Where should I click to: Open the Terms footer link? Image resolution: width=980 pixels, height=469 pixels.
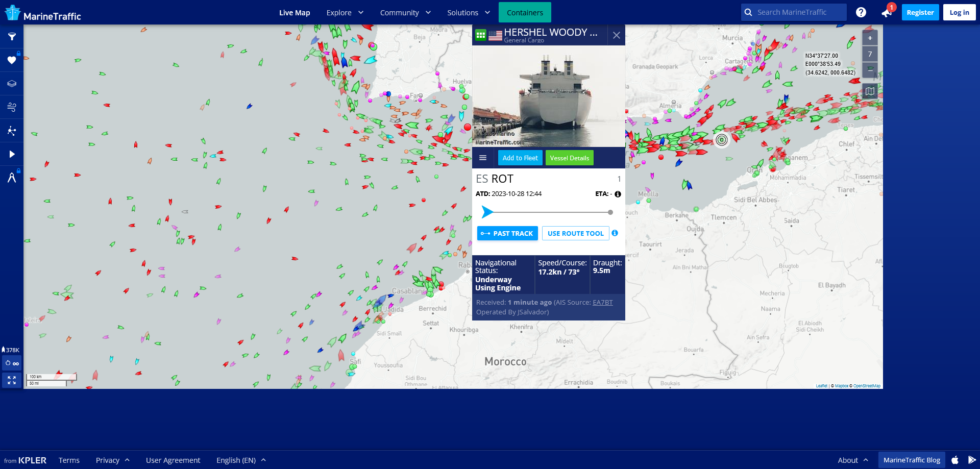point(69,460)
